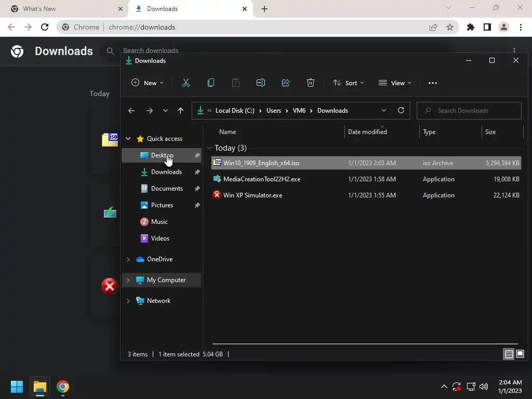Viewport: 532px width, 399px height.
Task: Open Videos in the sidebar
Action: 162,238
